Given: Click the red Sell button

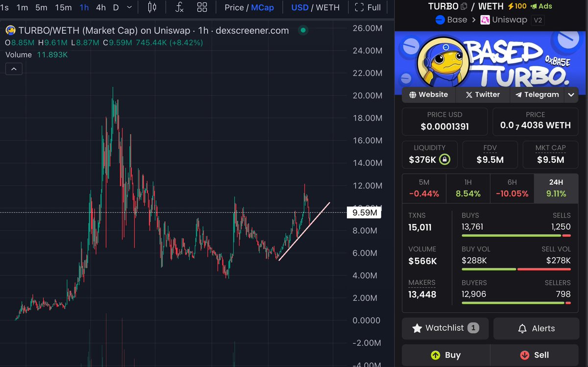Looking at the screenshot, I should 534,355.
